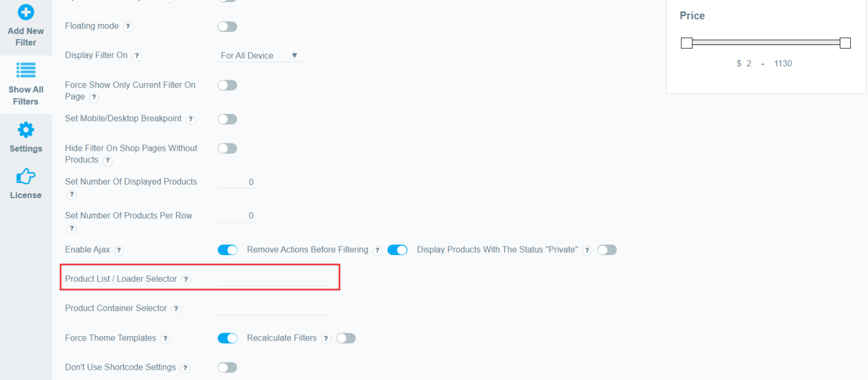Viewport: 868px width, 380px height.
Task: Click the Product Container Selector input field
Action: click(272, 308)
